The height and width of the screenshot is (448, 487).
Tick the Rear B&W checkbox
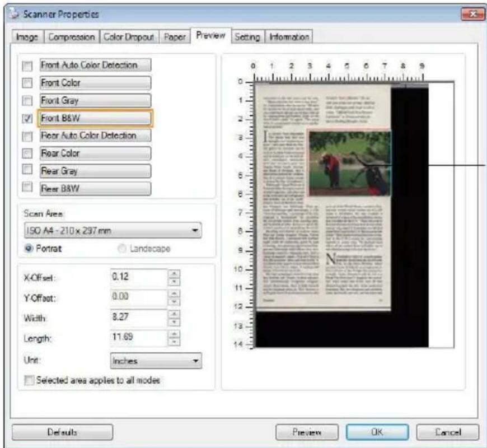click(27, 186)
